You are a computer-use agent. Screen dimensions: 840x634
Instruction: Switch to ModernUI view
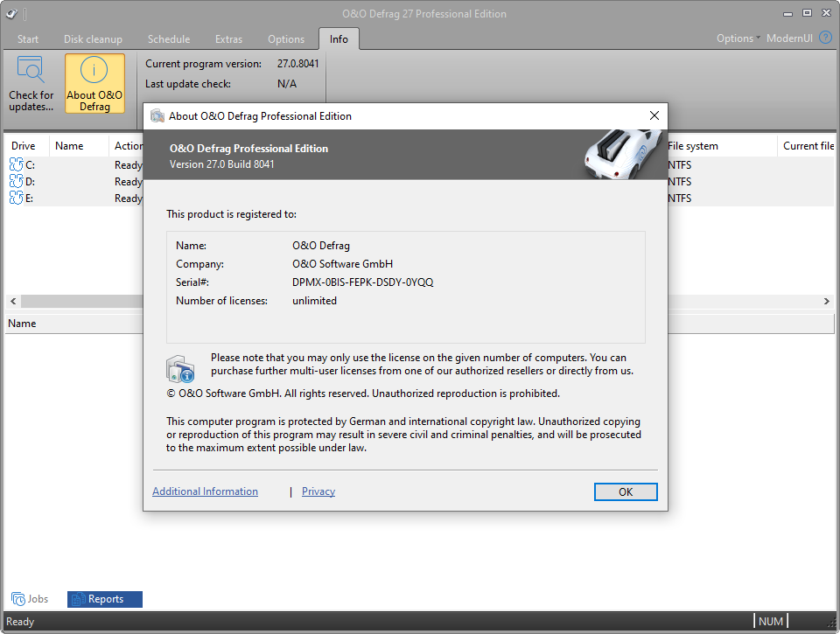pyautogui.click(x=789, y=38)
